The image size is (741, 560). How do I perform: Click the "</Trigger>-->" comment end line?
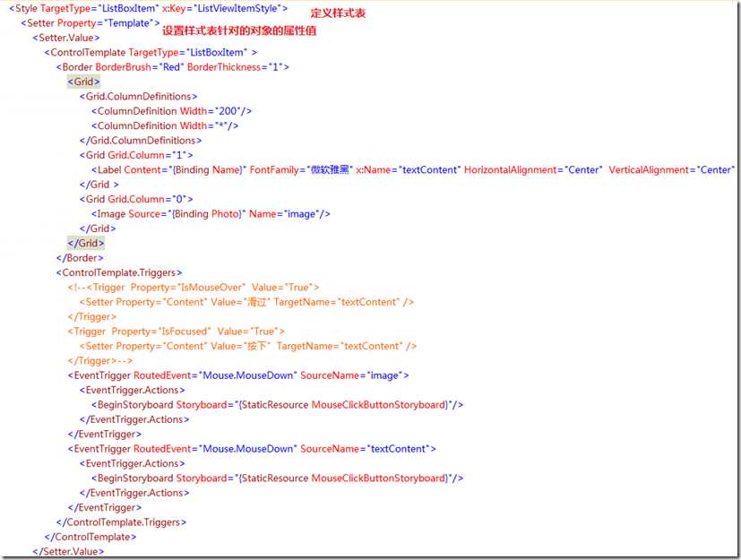100,360
